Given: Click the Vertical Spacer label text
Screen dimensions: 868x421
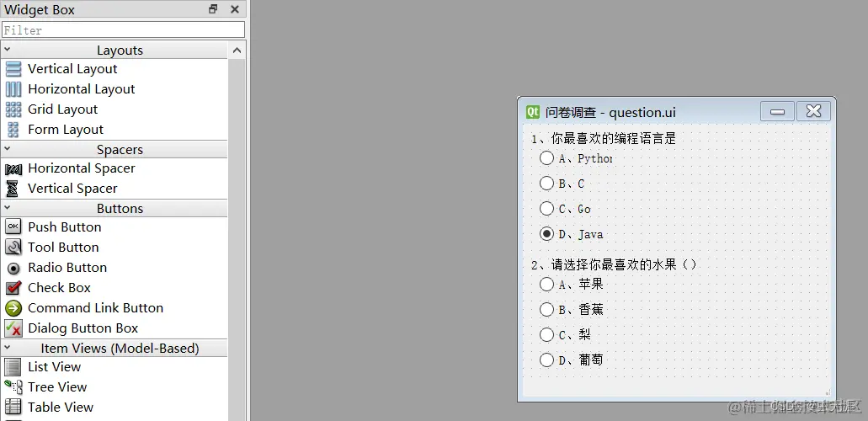Looking at the screenshot, I should coord(72,189).
